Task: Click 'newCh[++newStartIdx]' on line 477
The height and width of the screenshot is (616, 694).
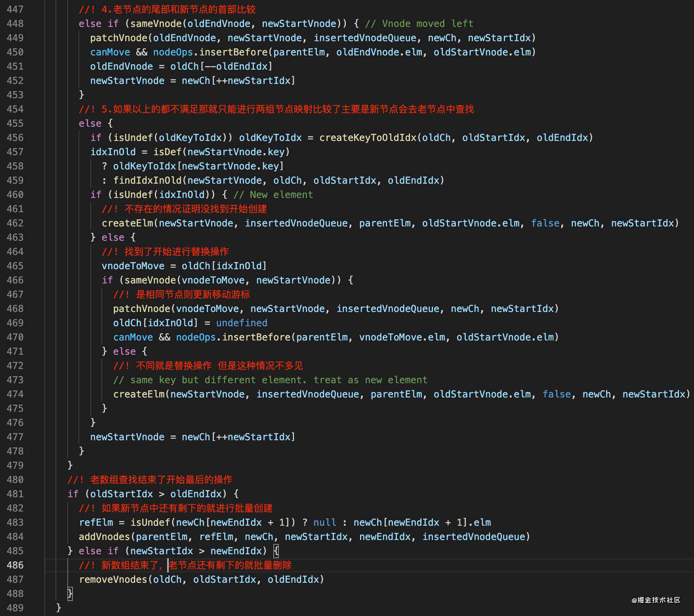Action: point(238,437)
